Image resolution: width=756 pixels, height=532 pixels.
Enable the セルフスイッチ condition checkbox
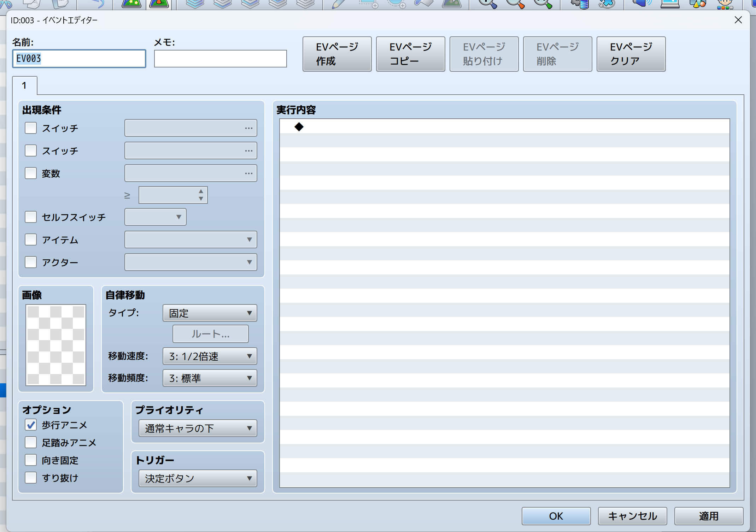tap(31, 217)
